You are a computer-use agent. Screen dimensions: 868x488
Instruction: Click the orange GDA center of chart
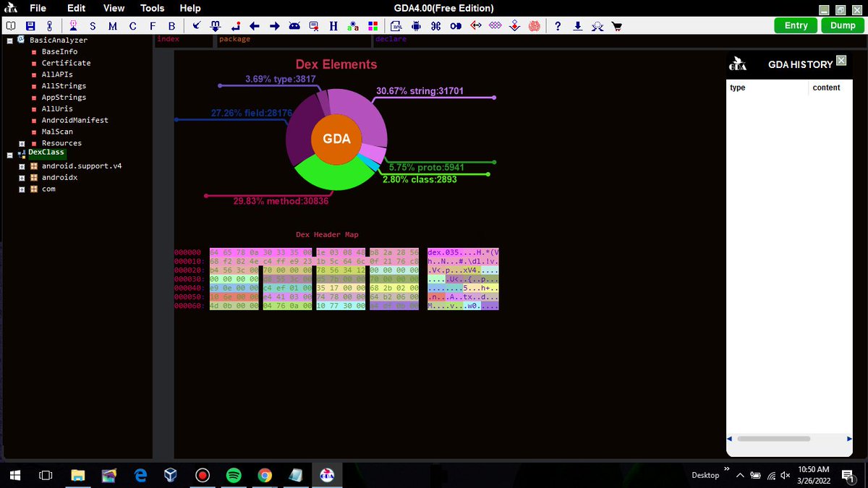336,139
